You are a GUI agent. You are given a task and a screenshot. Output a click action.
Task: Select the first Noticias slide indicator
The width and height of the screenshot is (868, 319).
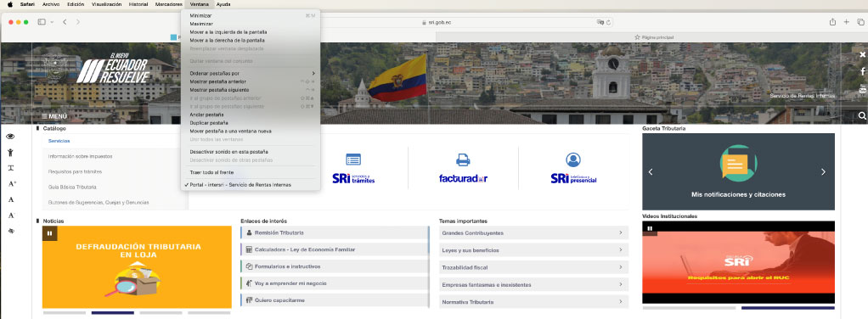[x=65, y=313]
